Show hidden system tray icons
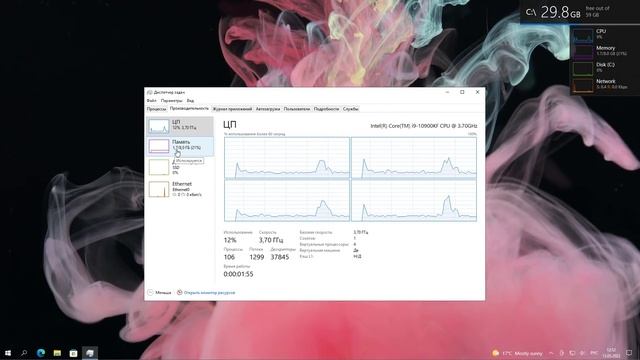The height and width of the screenshot is (360, 640). pyautogui.click(x=551, y=353)
